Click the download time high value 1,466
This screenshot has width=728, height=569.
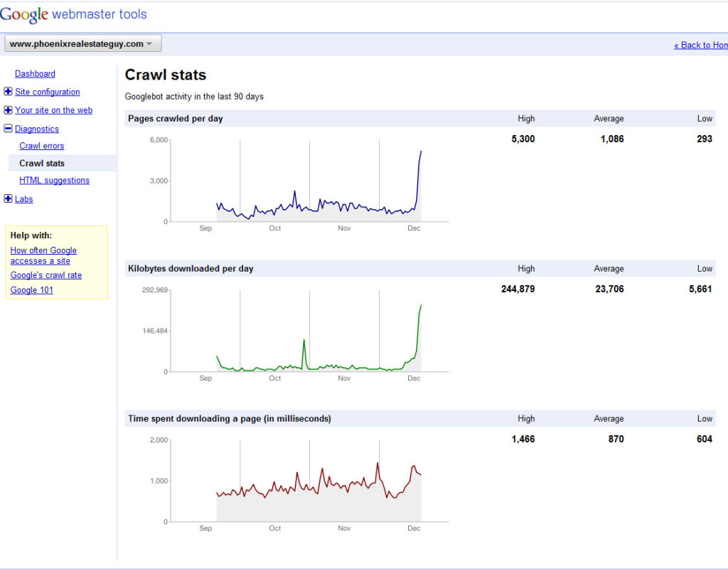click(x=523, y=439)
